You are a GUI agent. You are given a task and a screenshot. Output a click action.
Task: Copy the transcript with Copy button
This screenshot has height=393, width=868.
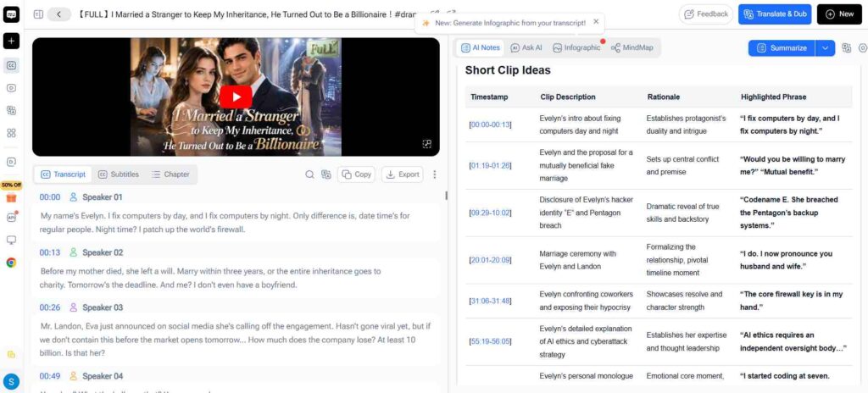coord(356,174)
